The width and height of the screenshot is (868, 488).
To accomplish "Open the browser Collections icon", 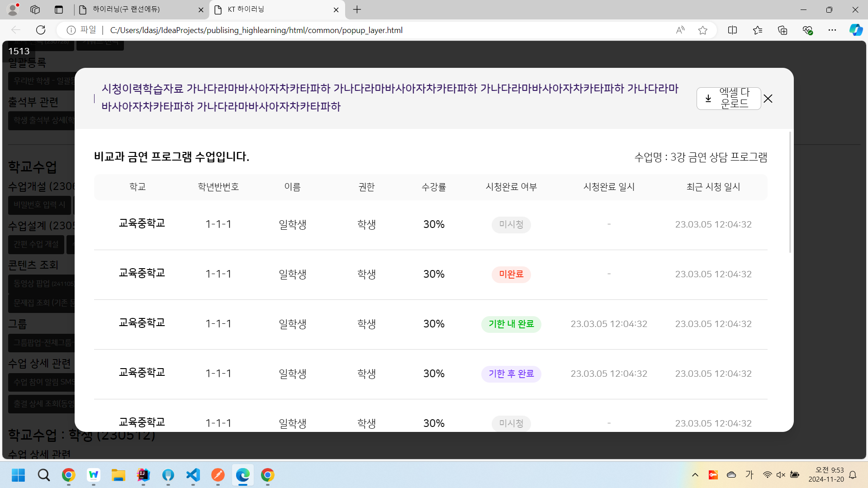I will click(x=783, y=30).
